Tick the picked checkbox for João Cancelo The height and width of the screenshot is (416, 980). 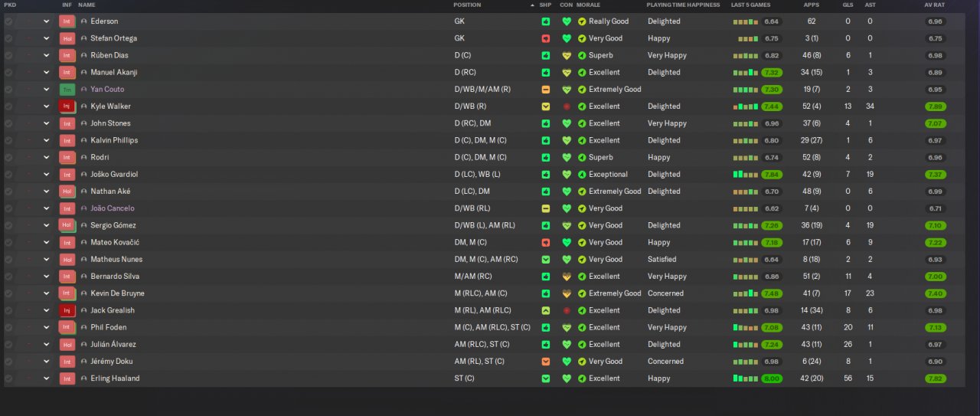click(8, 208)
